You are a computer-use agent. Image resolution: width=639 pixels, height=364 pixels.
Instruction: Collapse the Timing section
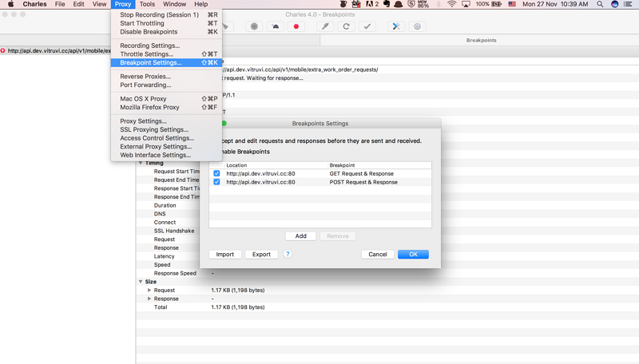pyautogui.click(x=141, y=163)
